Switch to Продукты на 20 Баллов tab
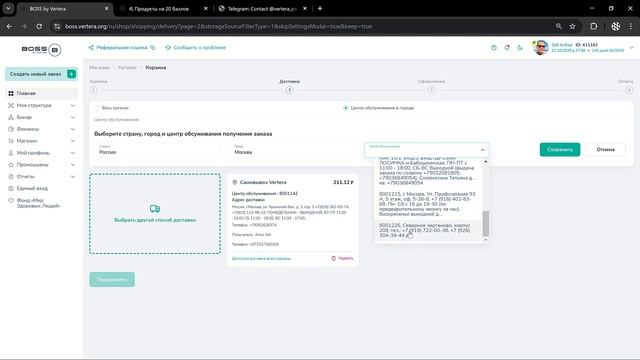Viewport: 640px width, 360px height. click(163, 9)
